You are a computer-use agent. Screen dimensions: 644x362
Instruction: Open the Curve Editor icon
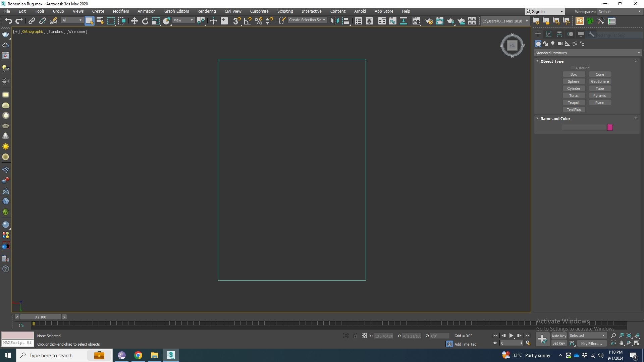392,21
